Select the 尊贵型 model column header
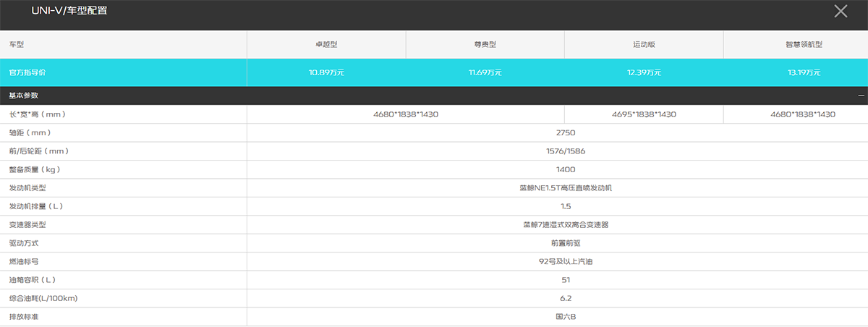Image resolution: width=868 pixels, height=327 pixels. 485,44
